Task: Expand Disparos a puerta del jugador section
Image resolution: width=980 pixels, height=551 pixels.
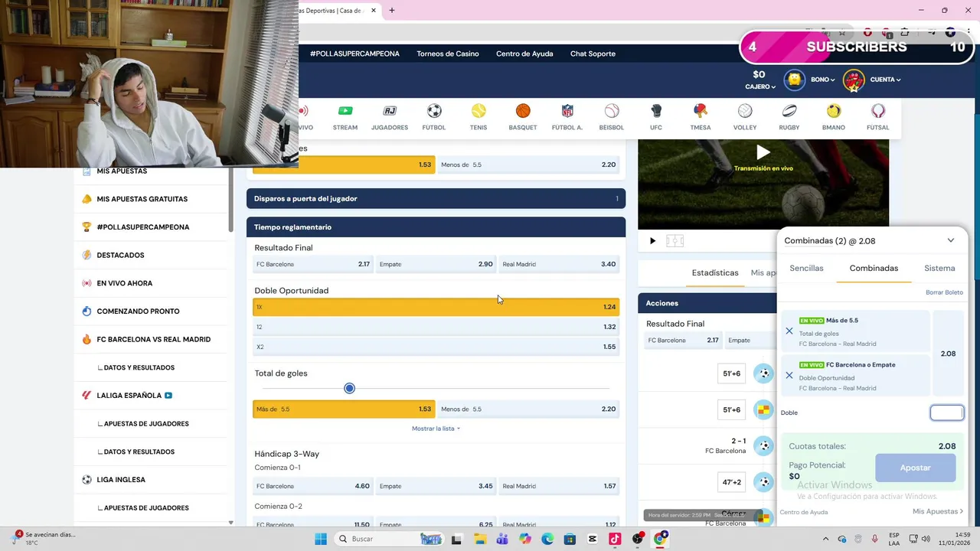Action: pyautogui.click(x=436, y=199)
